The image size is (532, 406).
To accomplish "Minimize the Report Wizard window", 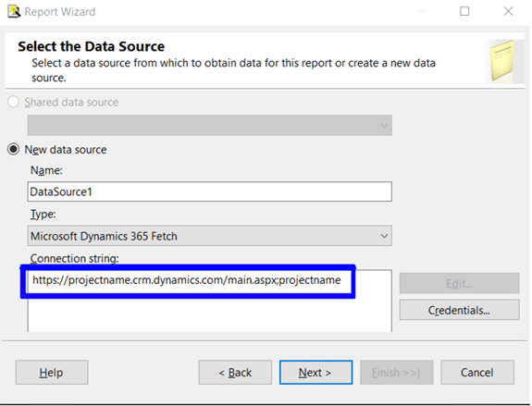I will (421, 11).
